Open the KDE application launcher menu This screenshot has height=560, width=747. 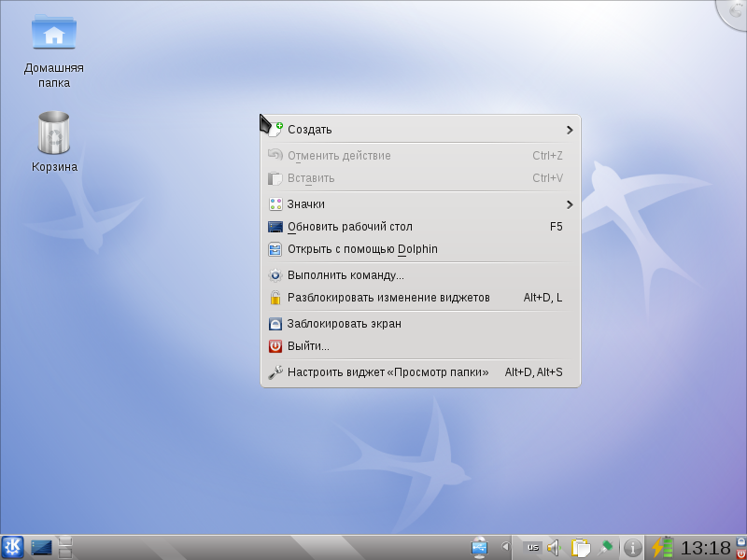pyautogui.click(x=12, y=547)
